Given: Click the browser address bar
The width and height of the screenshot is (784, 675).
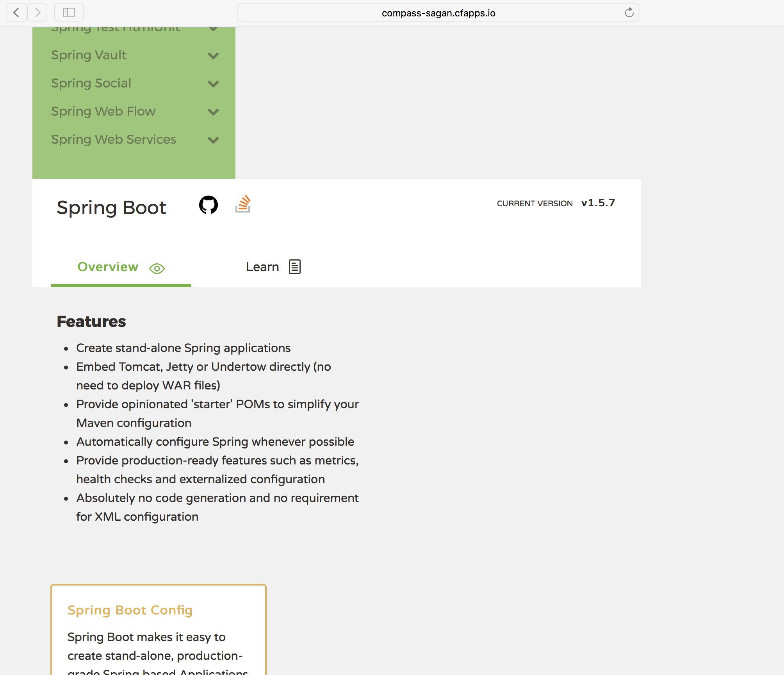Looking at the screenshot, I should (437, 12).
